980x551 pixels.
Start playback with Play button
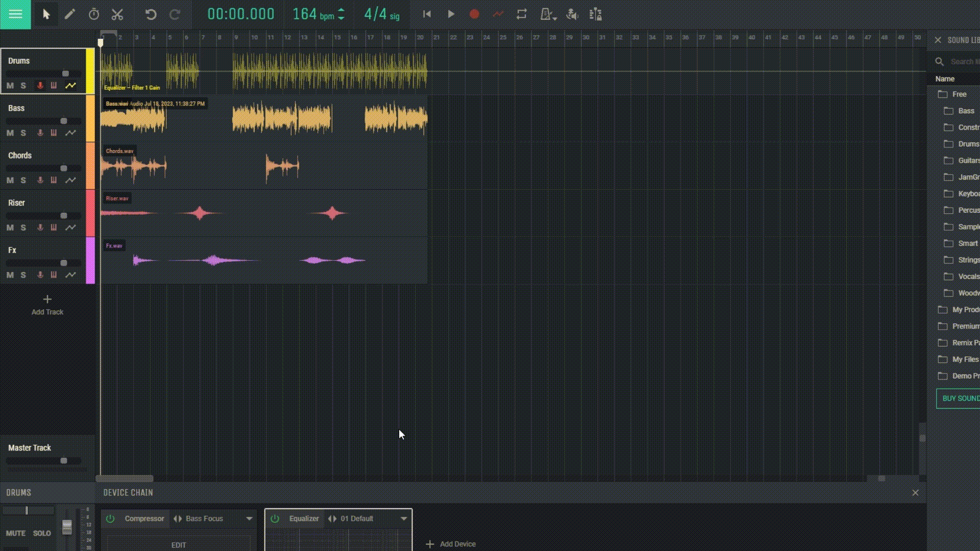(451, 14)
